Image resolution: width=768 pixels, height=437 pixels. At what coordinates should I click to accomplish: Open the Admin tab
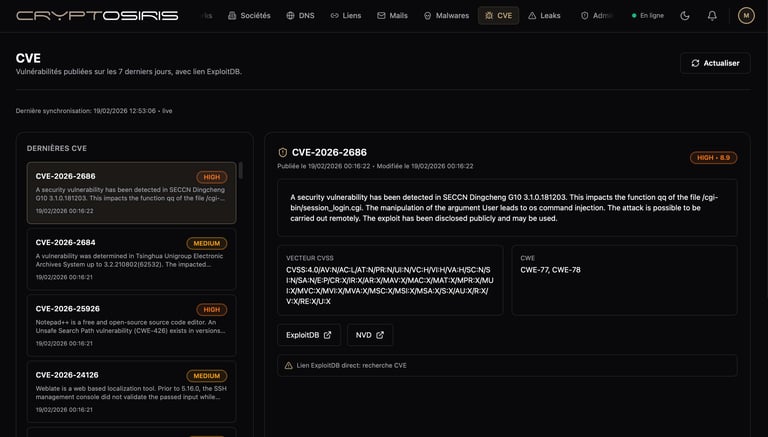[597, 16]
